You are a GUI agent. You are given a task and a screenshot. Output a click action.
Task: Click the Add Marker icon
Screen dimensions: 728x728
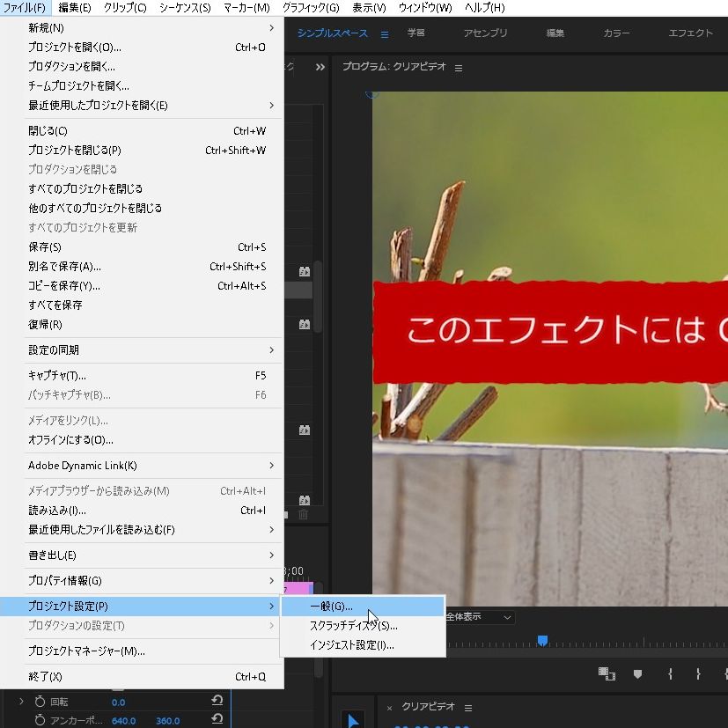coord(638,673)
